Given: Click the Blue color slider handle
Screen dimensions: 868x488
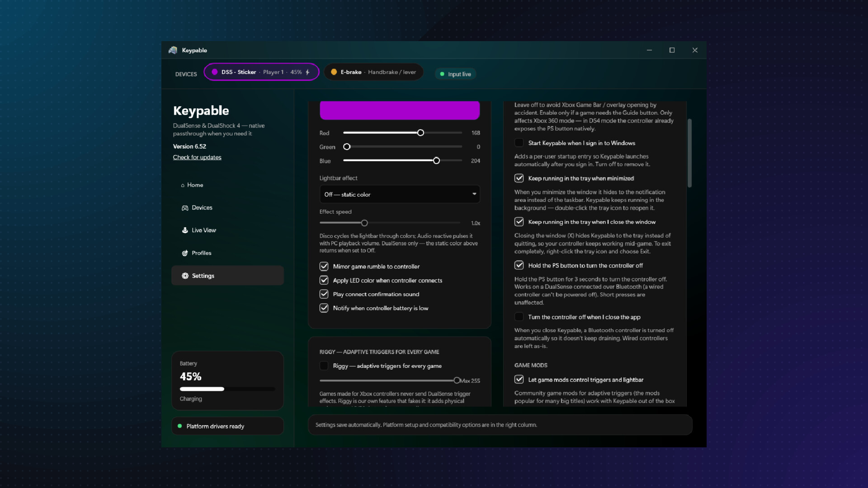Looking at the screenshot, I should tap(436, 161).
